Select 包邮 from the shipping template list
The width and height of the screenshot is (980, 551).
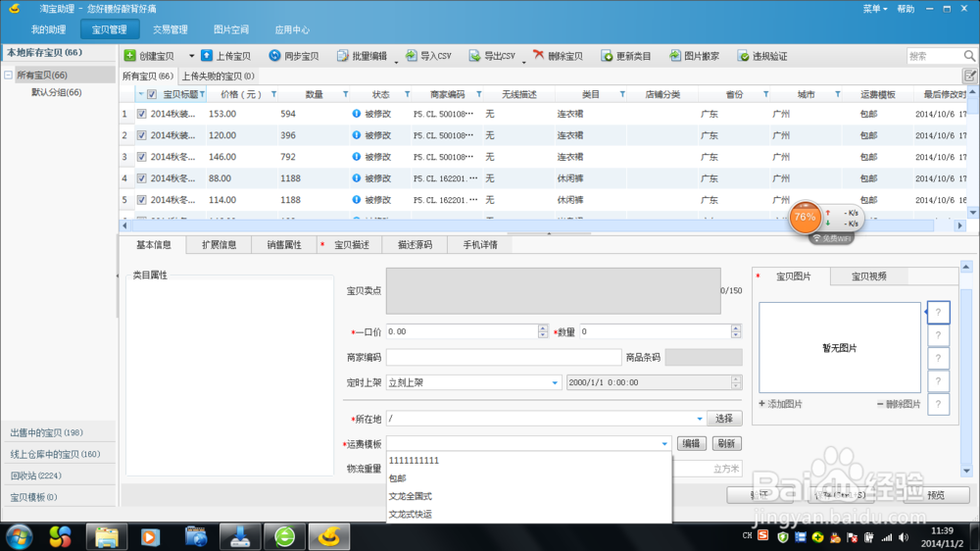click(x=528, y=477)
